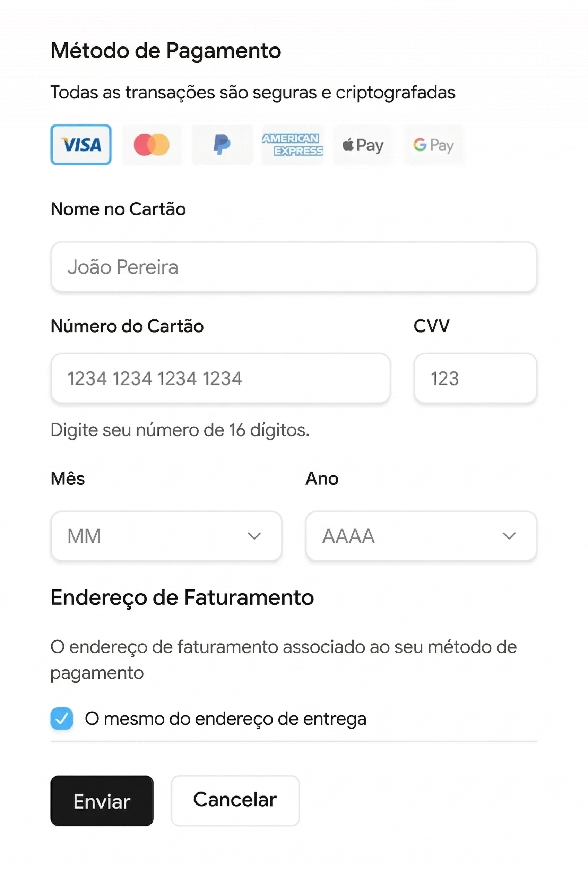Screen dimensions: 588x869
Task: Focus the Nome no Cartão field
Action: tap(294, 267)
